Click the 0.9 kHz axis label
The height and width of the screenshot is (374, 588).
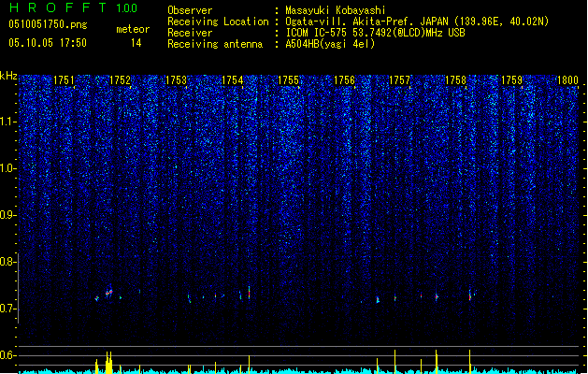pyautogui.click(x=7, y=215)
